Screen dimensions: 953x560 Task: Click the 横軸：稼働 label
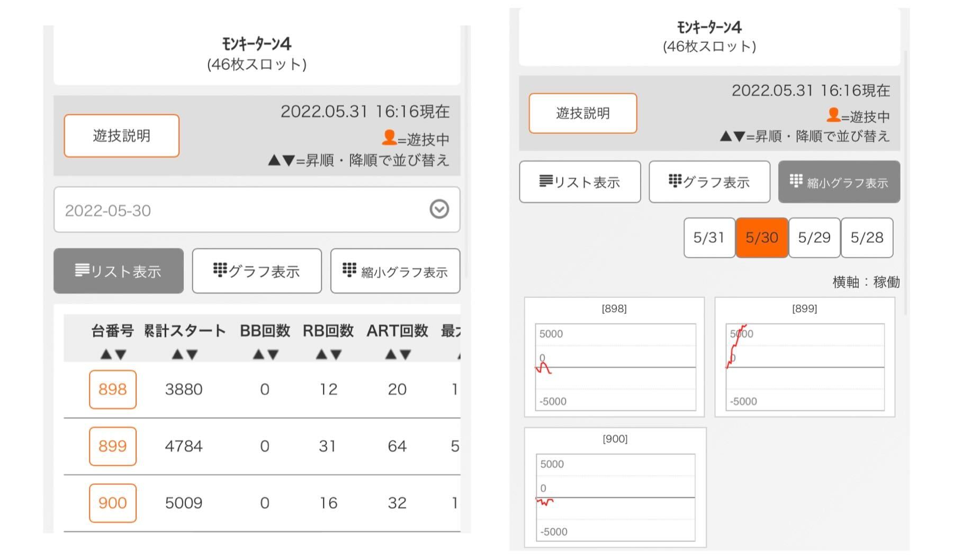[x=866, y=282]
